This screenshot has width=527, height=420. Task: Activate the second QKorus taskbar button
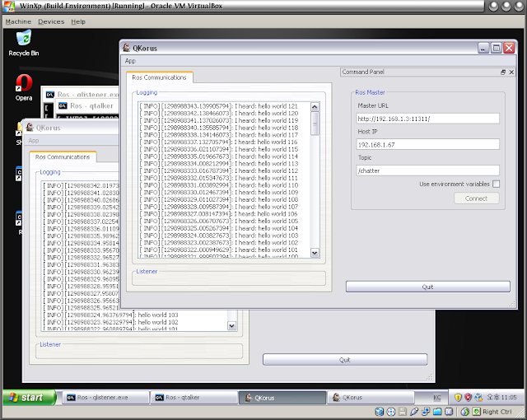click(371, 398)
